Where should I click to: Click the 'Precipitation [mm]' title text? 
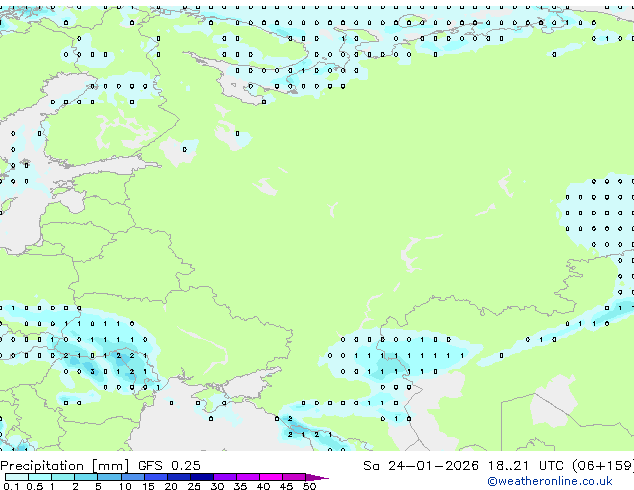pyautogui.click(x=64, y=466)
